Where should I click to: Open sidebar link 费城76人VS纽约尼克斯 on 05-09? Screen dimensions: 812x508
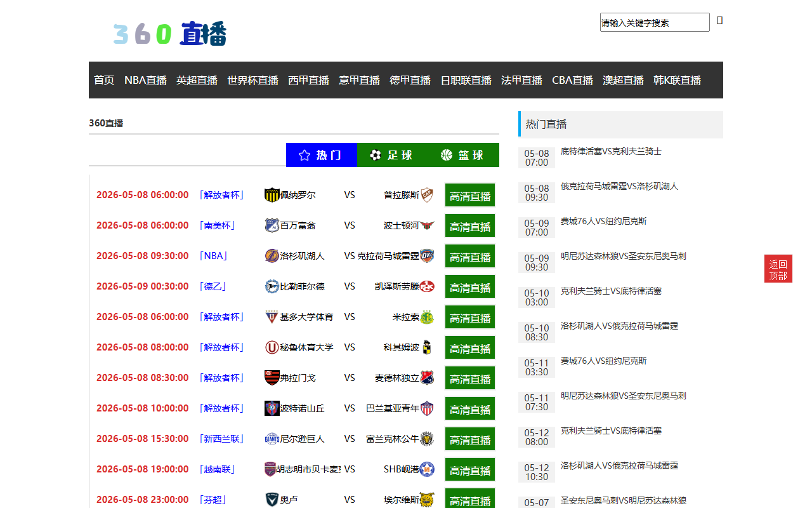[x=604, y=221]
